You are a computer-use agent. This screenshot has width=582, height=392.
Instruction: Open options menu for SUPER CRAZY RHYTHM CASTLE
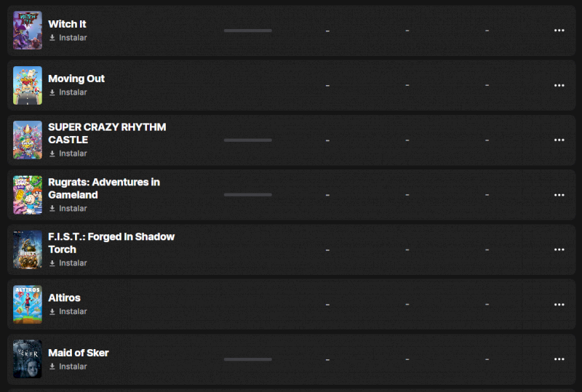[559, 140]
